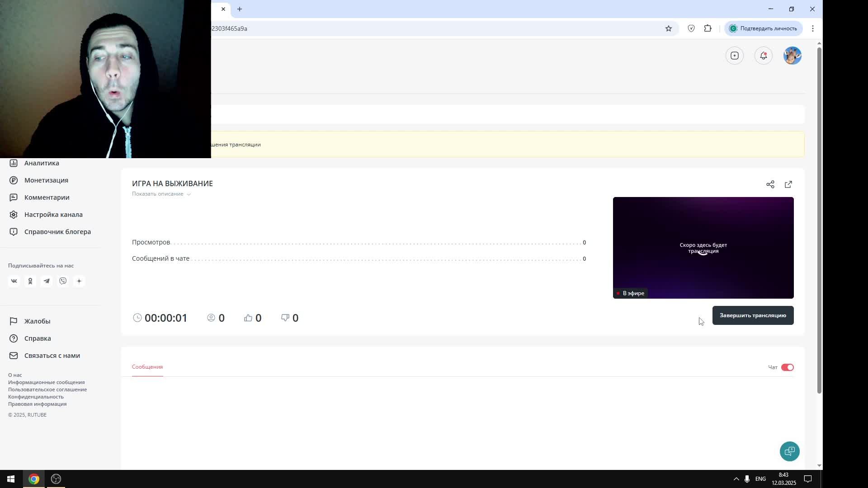The image size is (868, 488).
Task: Show hidden system tray icons
Action: tap(736, 479)
